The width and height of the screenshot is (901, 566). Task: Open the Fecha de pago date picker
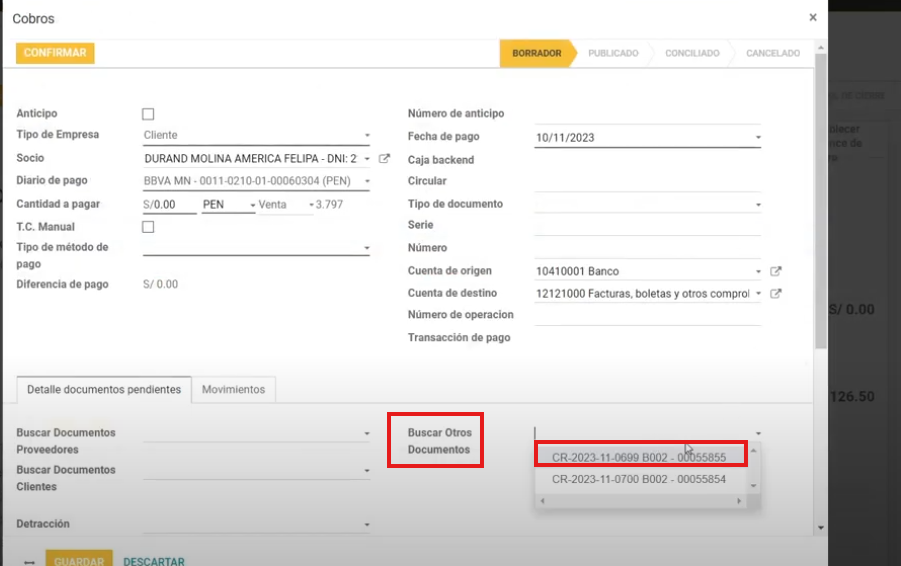pyautogui.click(x=758, y=137)
